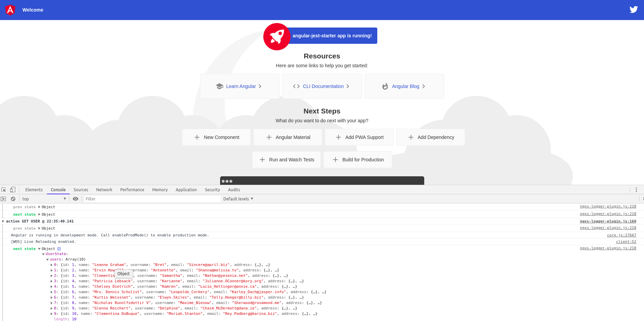The image size is (644, 321).
Task: Open the Network tab
Action: pos(104,190)
